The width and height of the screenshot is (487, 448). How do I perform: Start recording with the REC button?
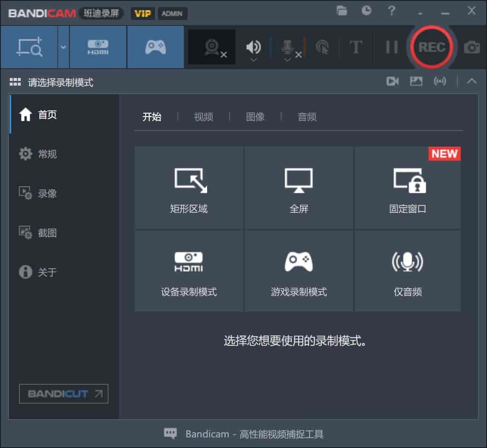point(432,47)
